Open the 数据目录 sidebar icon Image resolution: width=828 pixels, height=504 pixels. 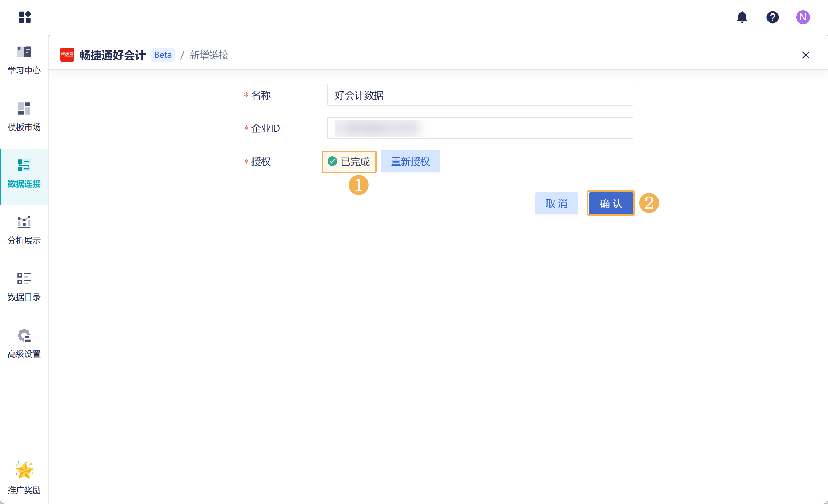[24, 279]
